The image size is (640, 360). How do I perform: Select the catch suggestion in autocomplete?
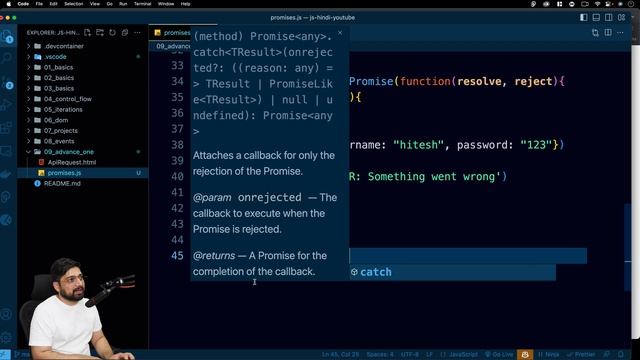tap(453, 272)
